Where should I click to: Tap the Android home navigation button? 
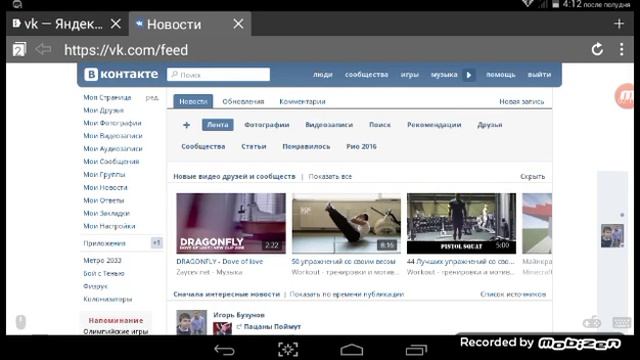352,350
